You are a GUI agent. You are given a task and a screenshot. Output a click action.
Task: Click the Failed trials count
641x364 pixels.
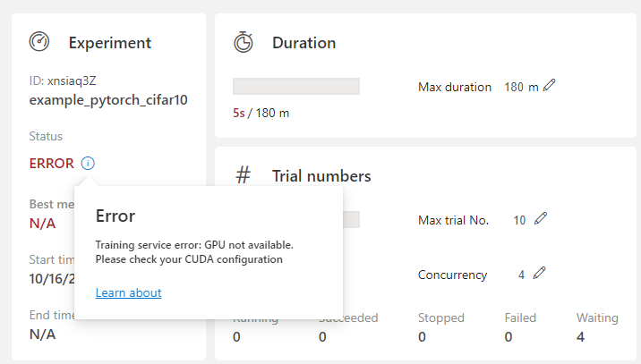(x=509, y=337)
